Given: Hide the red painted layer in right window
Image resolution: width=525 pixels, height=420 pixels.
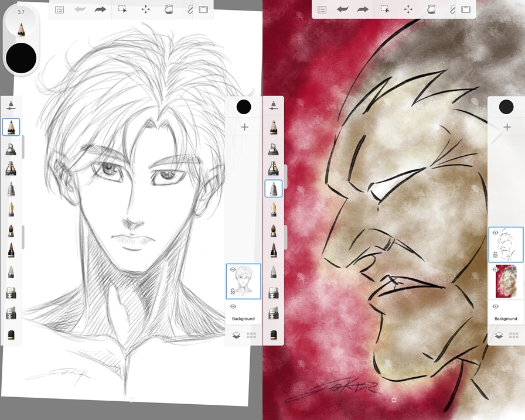Looking at the screenshot, I should [x=496, y=269].
